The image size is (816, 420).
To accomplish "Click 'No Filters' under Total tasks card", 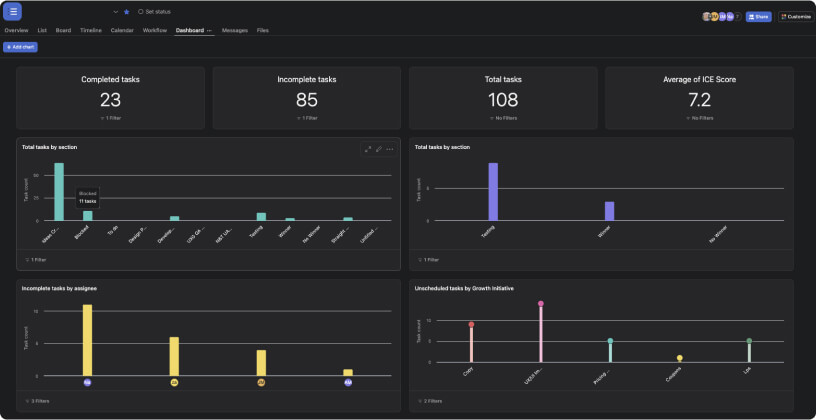I will point(503,118).
